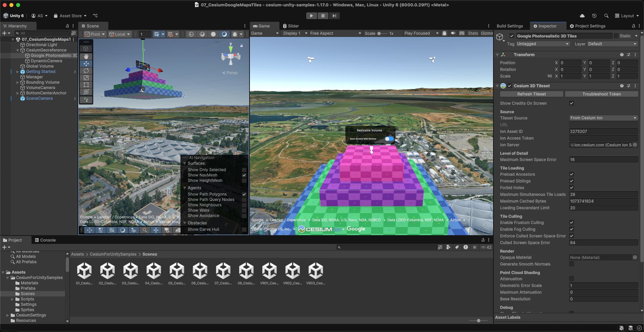Search by label in Project panel
Screen dimensions: 644x332
pos(457,247)
